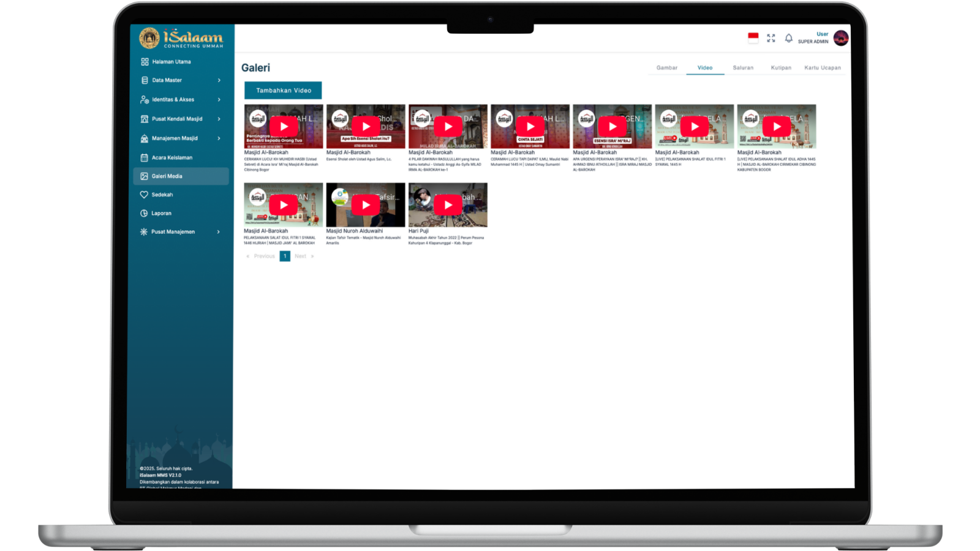Expand Pusat Kendali Masjid chevron
This screenshot has height=551, width=980.
tap(219, 119)
